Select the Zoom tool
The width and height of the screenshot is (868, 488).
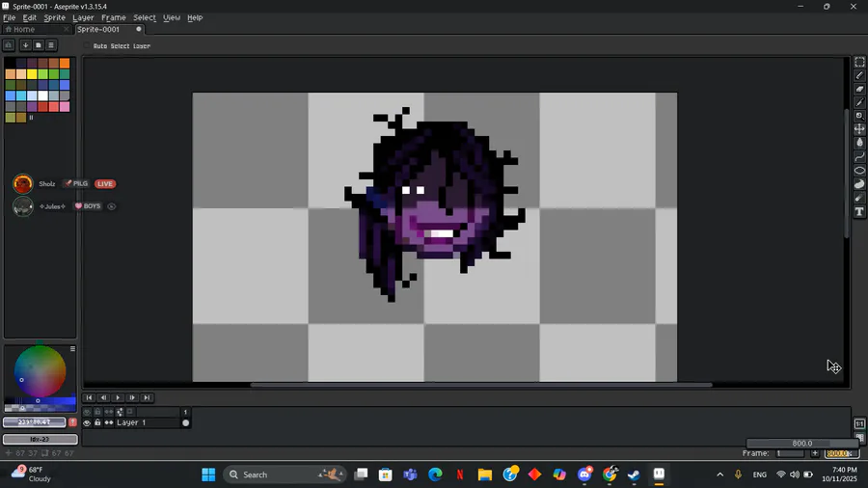(x=859, y=116)
